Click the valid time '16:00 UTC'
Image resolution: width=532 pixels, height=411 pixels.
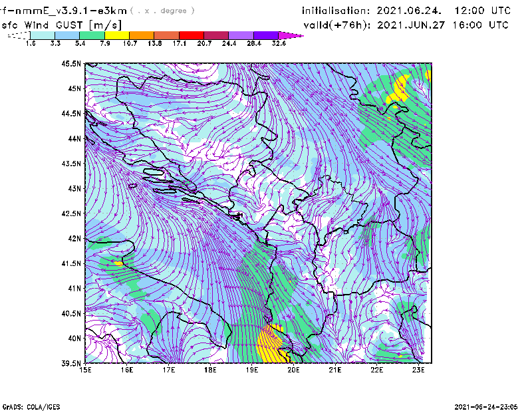point(481,25)
